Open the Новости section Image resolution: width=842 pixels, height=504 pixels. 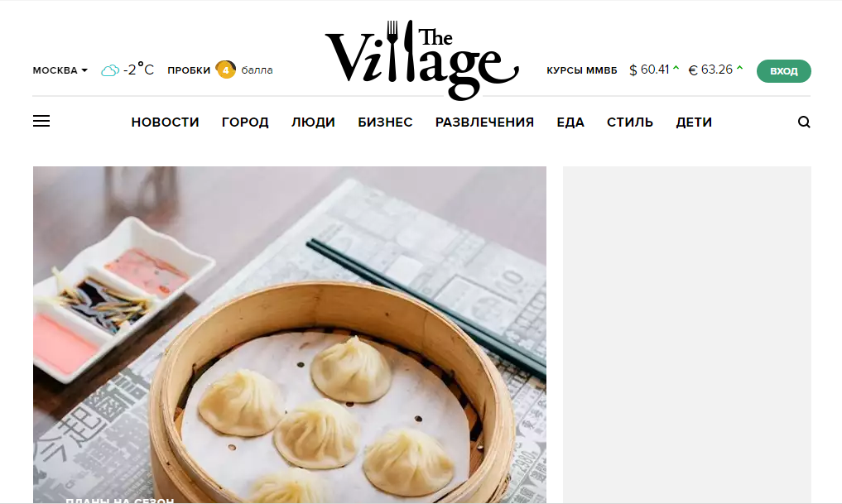(165, 122)
